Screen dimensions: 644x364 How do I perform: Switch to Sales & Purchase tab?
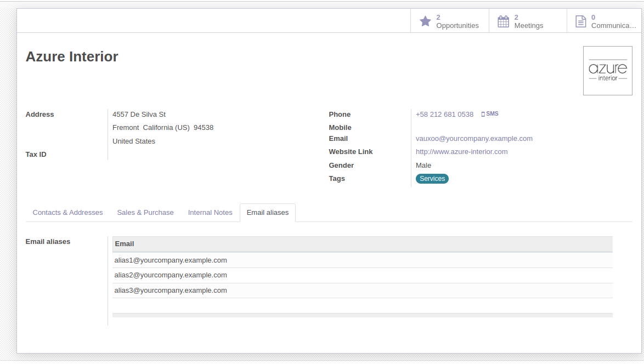click(x=145, y=213)
